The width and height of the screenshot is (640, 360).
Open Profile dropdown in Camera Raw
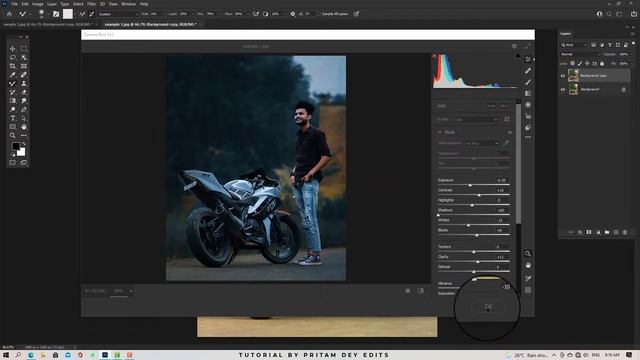tap(476, 120)
